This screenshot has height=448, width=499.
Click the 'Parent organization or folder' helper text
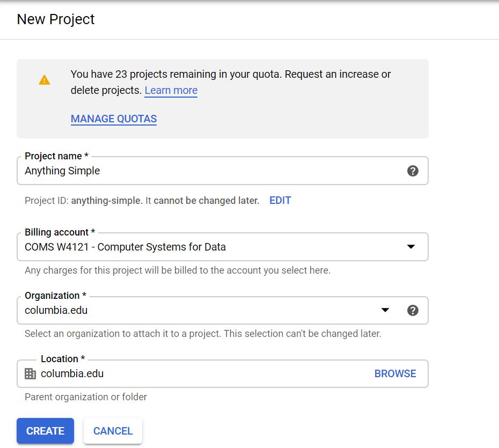point(86,397)
